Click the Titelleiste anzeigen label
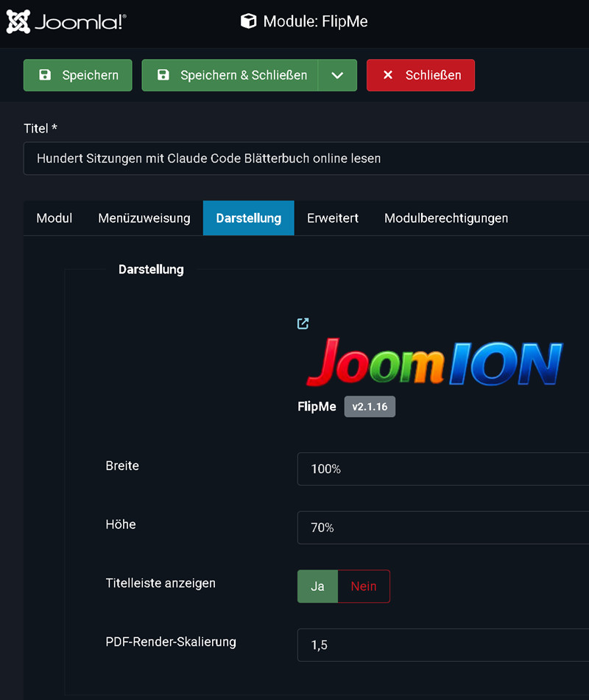 [161, 583]
